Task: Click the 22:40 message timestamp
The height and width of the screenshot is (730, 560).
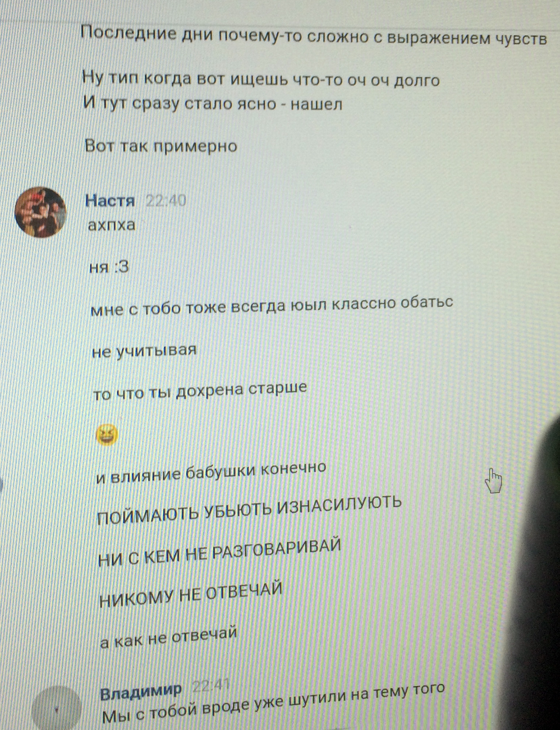Action: (x=166, y=200)
